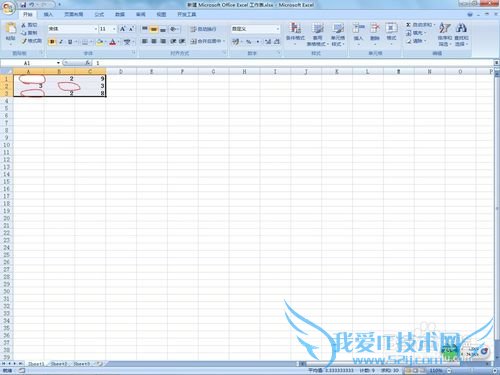Toggle Middle Align for cells
This screenshot has height=375, width=500.
[154, 29]
